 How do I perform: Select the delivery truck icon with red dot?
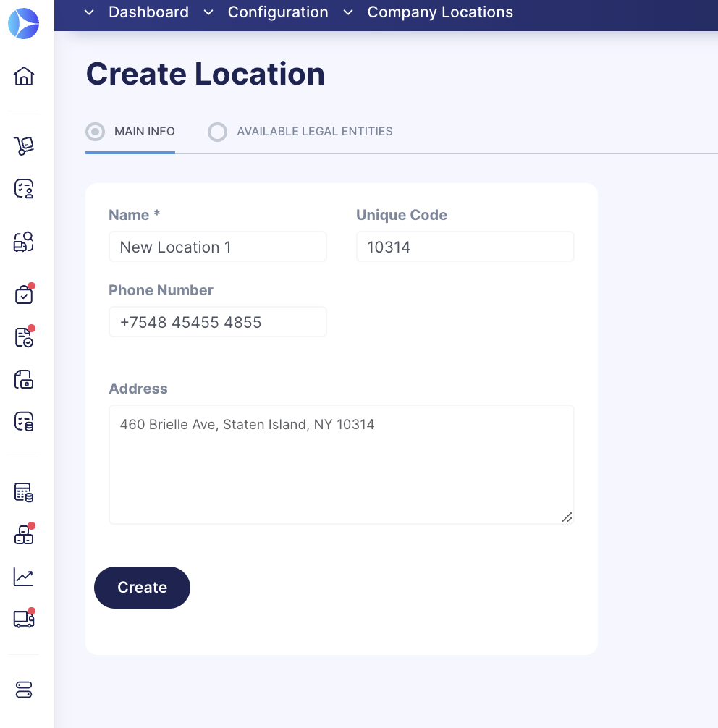pos(24,619)
